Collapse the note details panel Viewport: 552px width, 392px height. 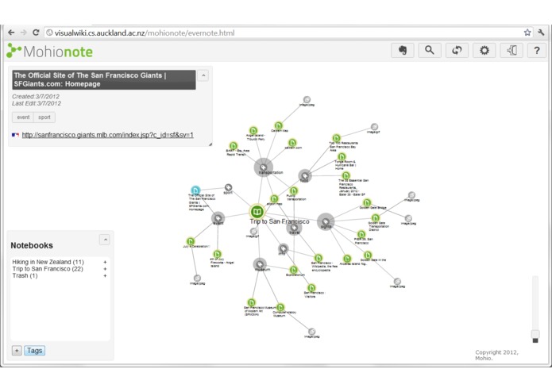click(x=203, y=75)
